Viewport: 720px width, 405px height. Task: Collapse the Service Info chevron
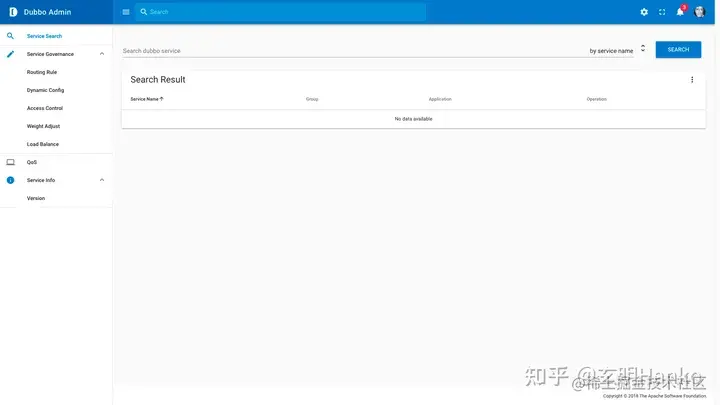coord(101,180)
